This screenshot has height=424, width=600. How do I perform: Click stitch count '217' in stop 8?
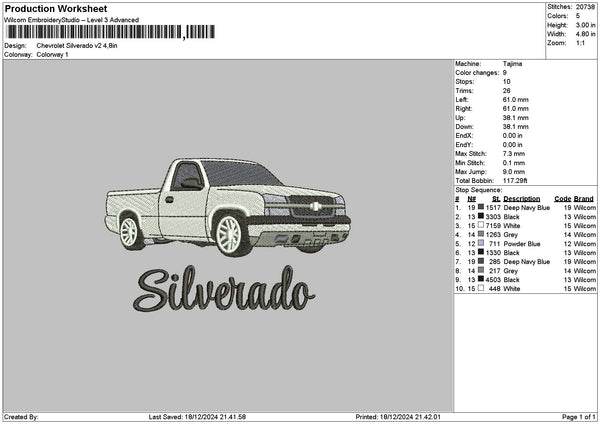click(x=495, y=271)
